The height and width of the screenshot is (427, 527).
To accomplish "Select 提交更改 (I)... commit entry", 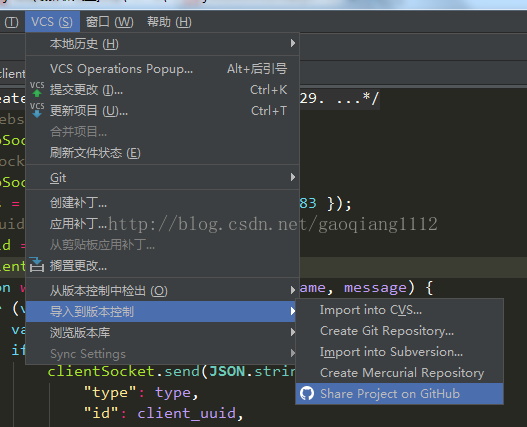I will [x=162, y=90].
